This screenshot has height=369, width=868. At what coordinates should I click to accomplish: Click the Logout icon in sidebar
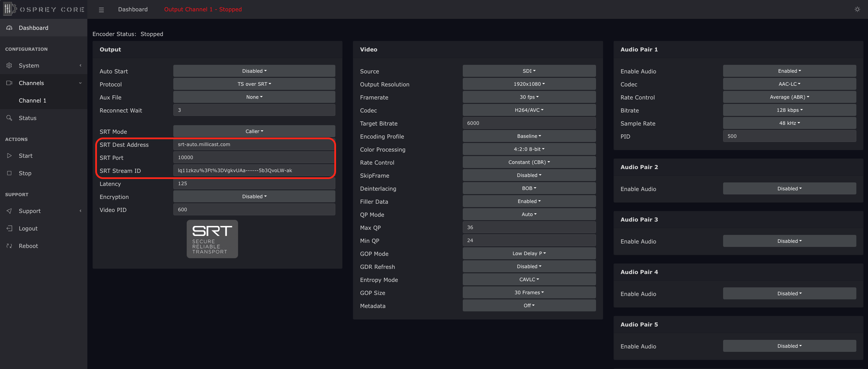pyautogui.click(x=9, y=228)
